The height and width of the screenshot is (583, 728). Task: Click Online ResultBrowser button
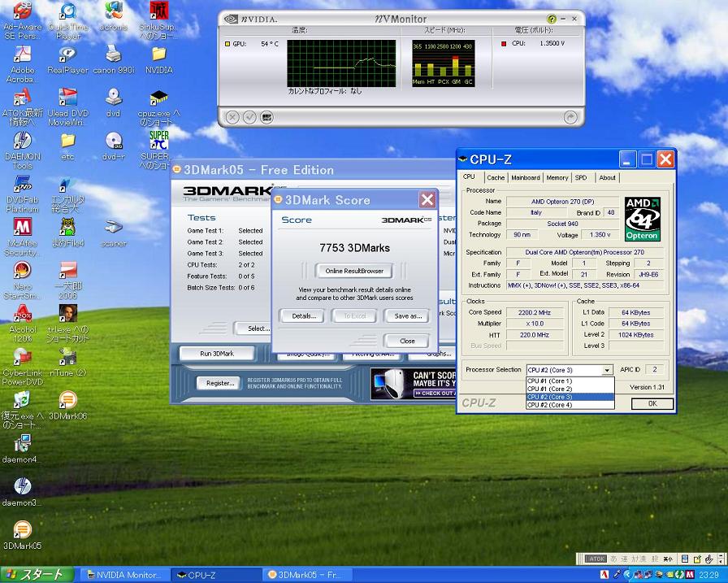coord(353,271)
